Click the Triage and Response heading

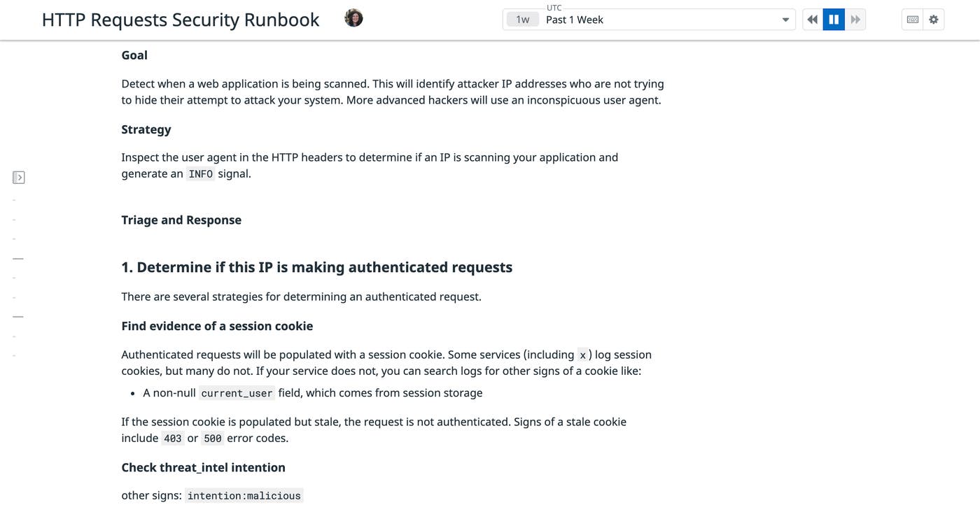coord(181,219)
